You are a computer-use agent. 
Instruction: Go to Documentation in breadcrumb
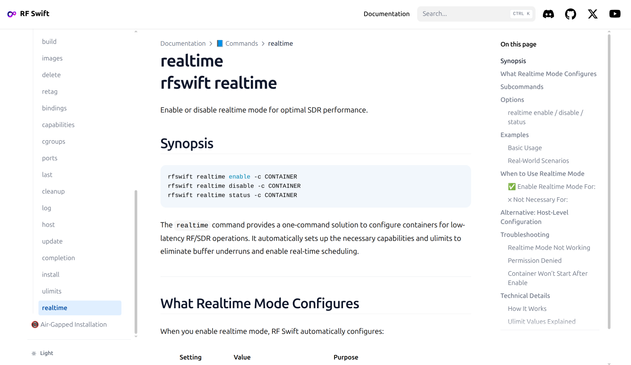(183, 43)
